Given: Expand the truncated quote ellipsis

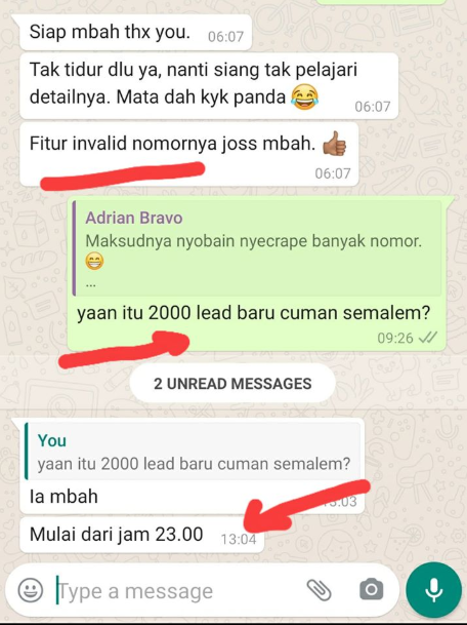Looking at the screenshot, I should click(90, 284).
